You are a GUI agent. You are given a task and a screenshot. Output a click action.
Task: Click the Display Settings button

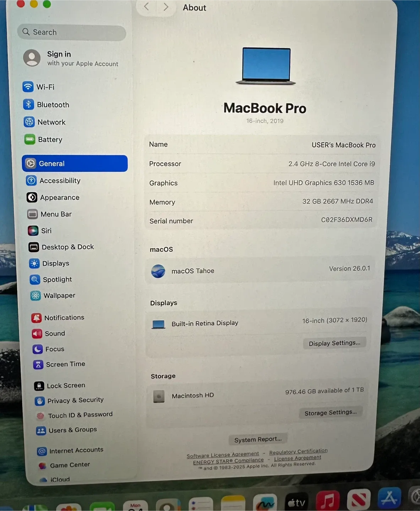(x=334, y=343)
